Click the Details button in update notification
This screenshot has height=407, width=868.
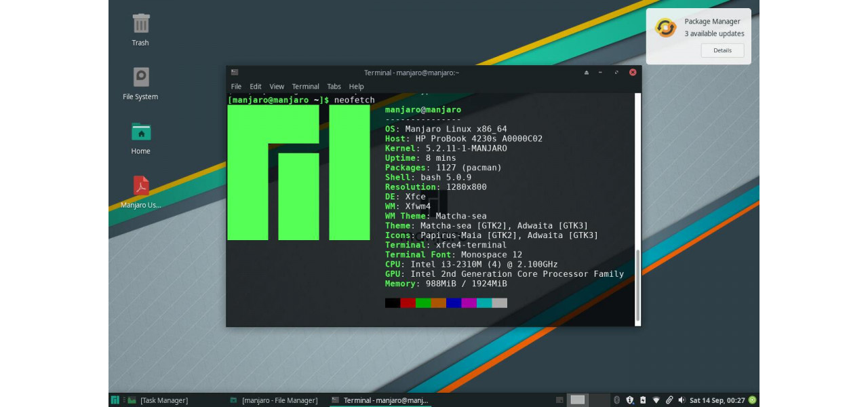722,50
